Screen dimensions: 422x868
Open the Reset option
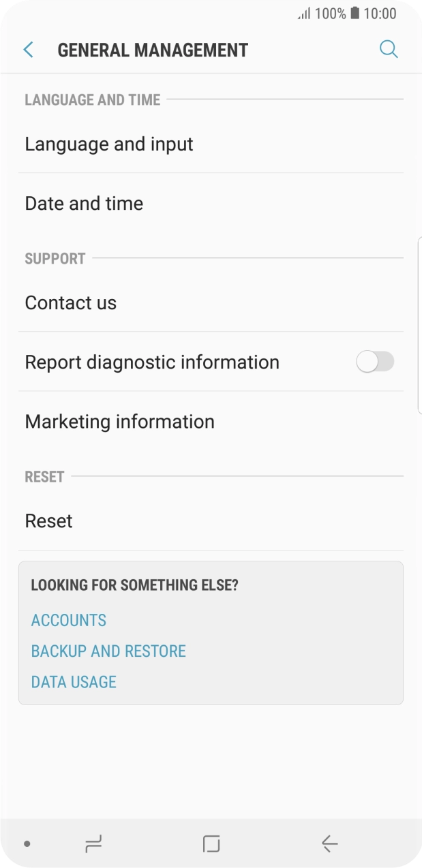[49, 521]
